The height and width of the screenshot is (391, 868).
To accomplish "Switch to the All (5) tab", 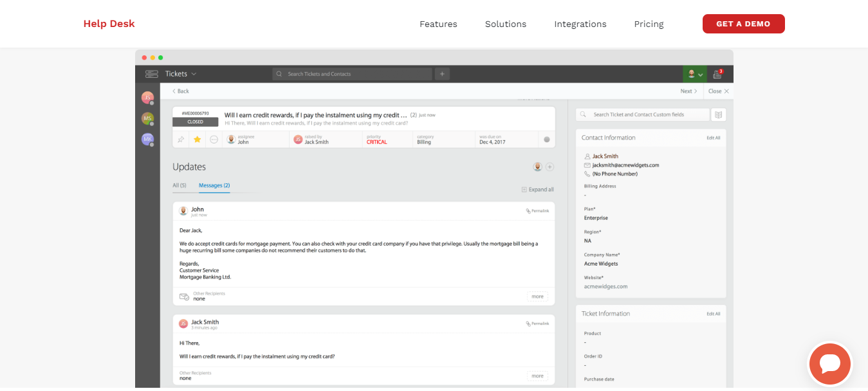I will (178, 185).
